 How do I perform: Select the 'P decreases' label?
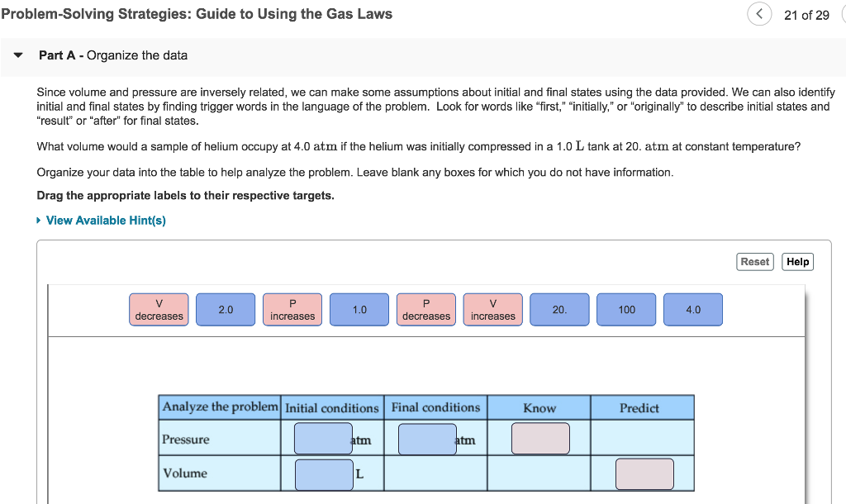pyautogui.click(x=425, y=308)
